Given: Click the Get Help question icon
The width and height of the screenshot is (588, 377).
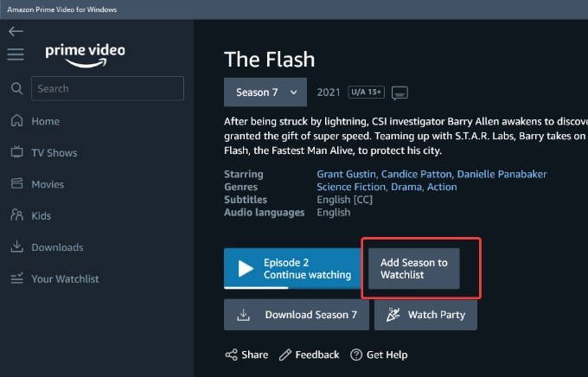Looking at the screenshot, I should pos(356,355).
